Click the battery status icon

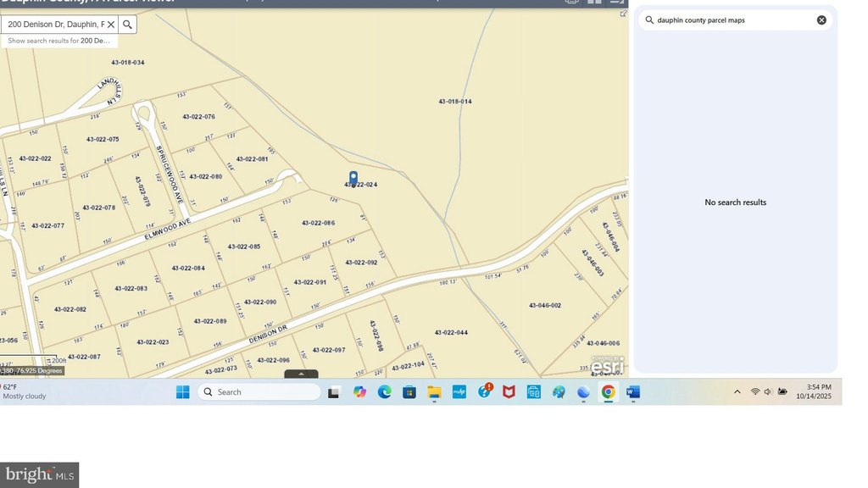click(x=782, y=391)
